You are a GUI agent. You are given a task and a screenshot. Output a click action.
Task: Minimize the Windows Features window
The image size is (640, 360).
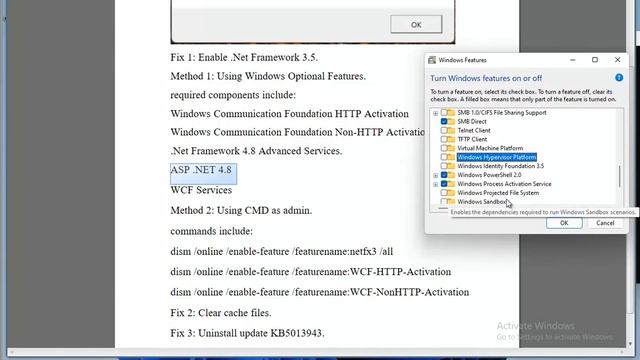point(572,60)
